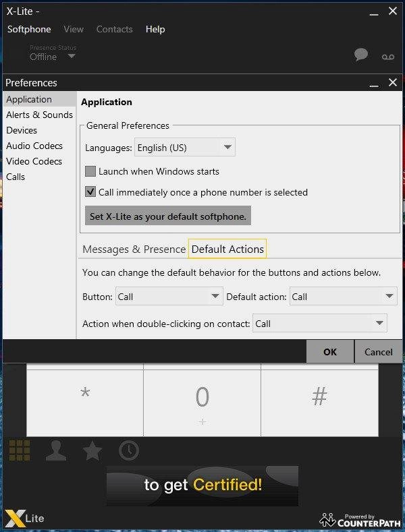Image resolution: width=405 pixels, height=532 pixels.
Task: Enable Launch when Windows starts
Action: coord(90,171)
